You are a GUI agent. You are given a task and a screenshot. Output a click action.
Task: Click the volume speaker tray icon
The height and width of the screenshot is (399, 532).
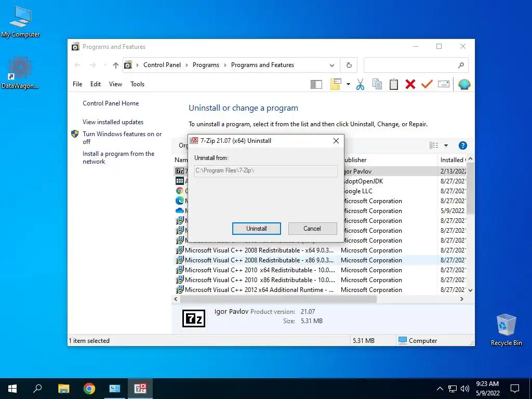pos(465,389)
